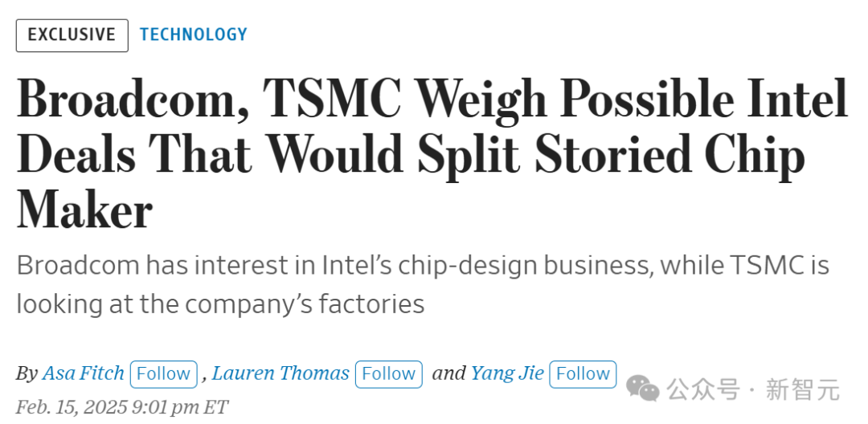Follow author Asa Fitch
The image size is (868, 424).
click(x=163, y=374)
